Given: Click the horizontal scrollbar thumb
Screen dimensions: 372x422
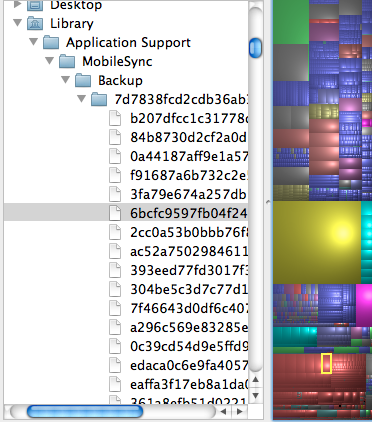Looking at the screenshot, I should 85,412.
